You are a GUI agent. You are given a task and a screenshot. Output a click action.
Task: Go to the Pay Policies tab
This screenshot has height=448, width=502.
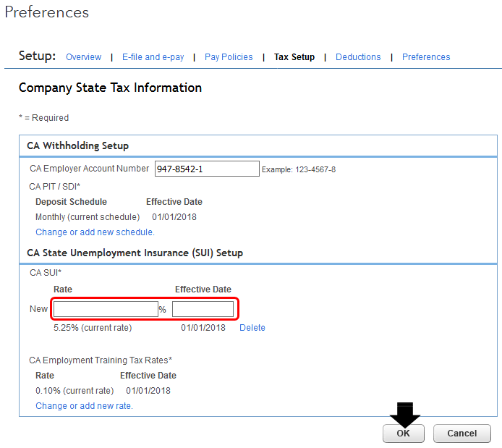tap(229, 57)
